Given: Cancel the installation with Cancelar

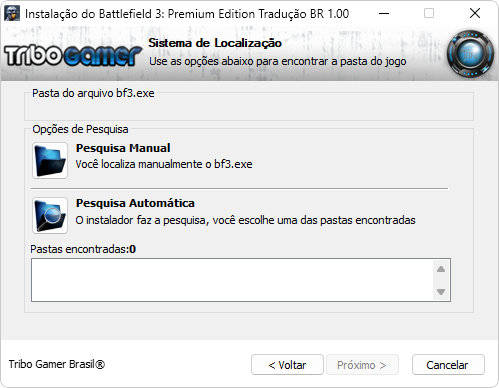Looking at the screenshot, I should tap(448, 365).
